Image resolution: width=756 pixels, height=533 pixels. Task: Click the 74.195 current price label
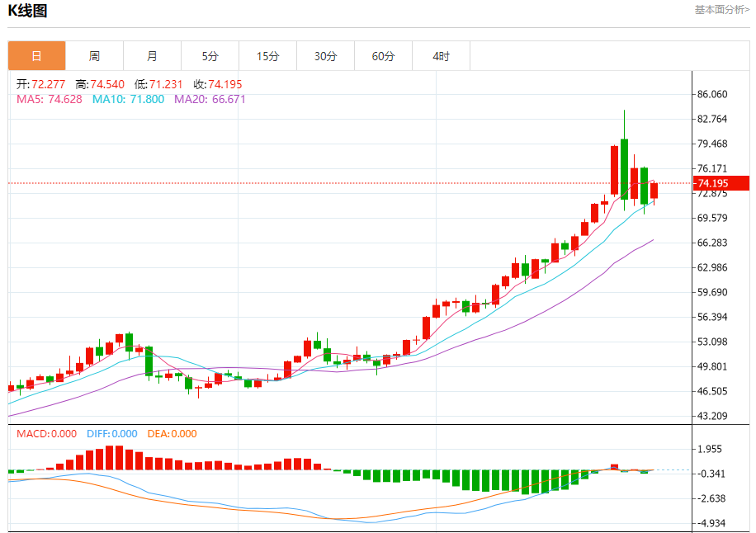(x=721, y=183)
